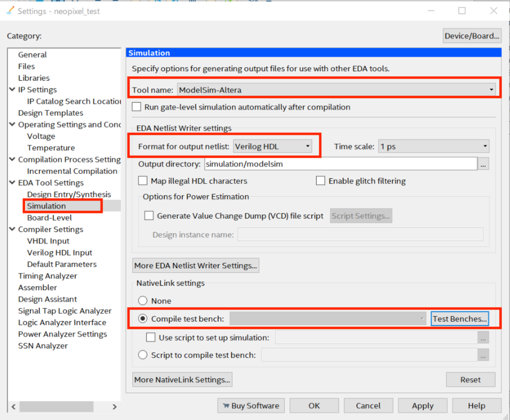The width and height of the screenshot is (510, 420).
Task: Select Script to compile test bench option
Action: [x=143, y=355]
